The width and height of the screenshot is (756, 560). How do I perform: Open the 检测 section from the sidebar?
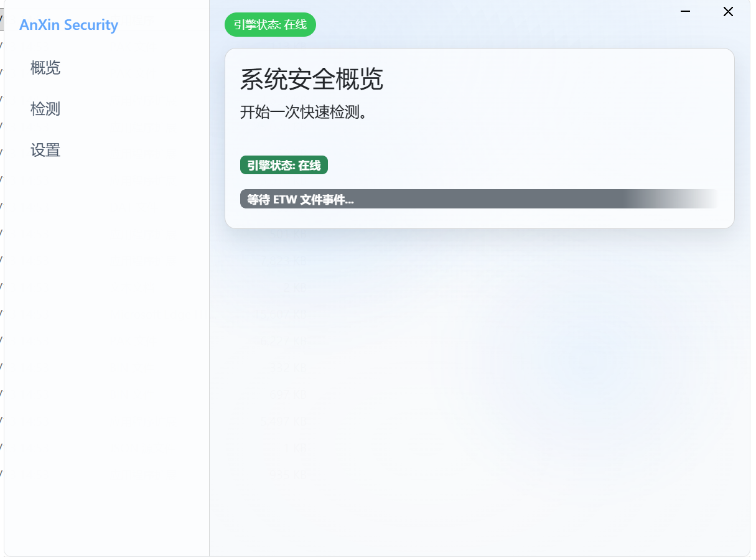coord(45,109)
